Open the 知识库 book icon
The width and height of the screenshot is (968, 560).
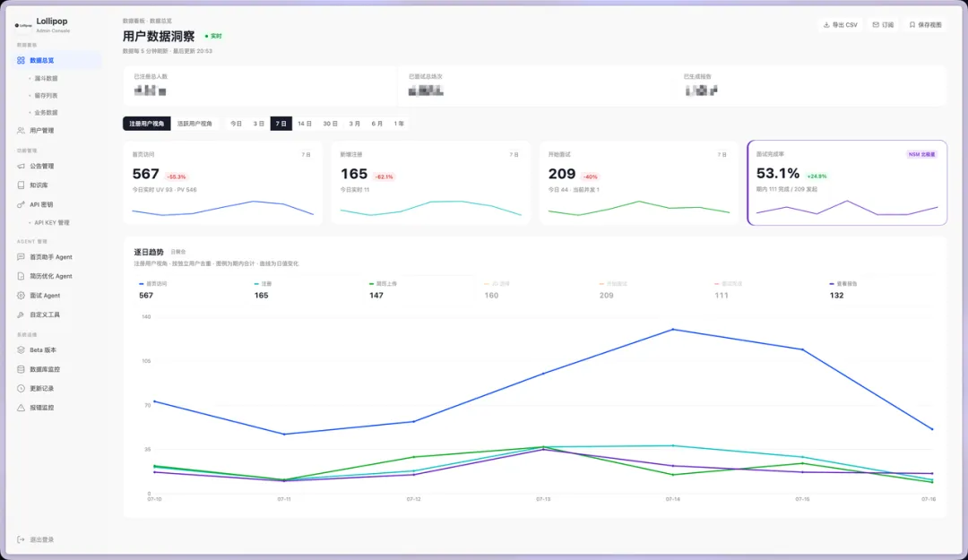pos(21,185)
